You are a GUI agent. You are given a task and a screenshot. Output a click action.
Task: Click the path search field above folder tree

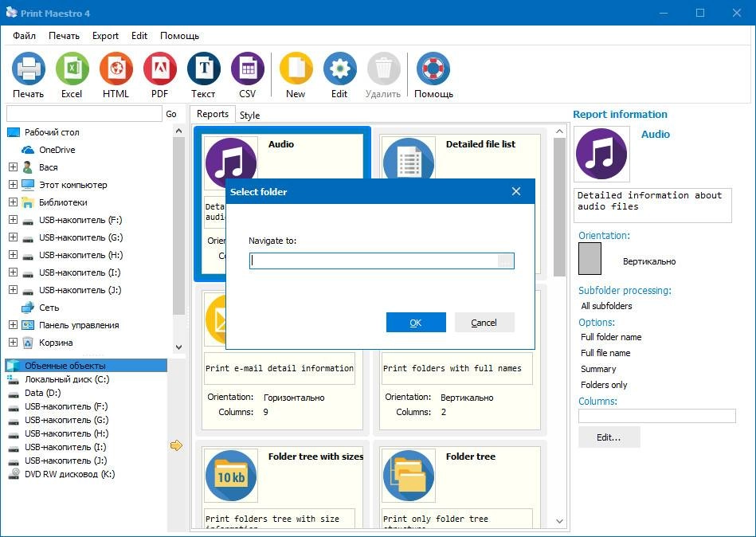coord(84,114)
